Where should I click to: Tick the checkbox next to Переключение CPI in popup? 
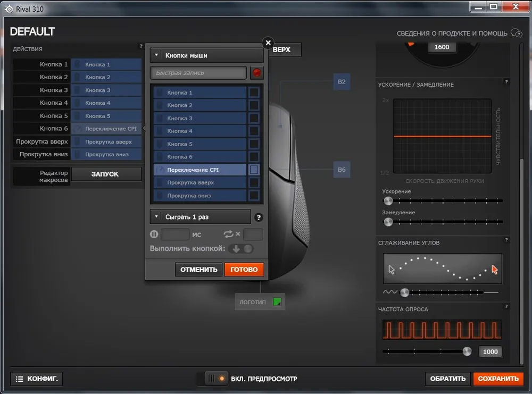(x=254, y=170)
